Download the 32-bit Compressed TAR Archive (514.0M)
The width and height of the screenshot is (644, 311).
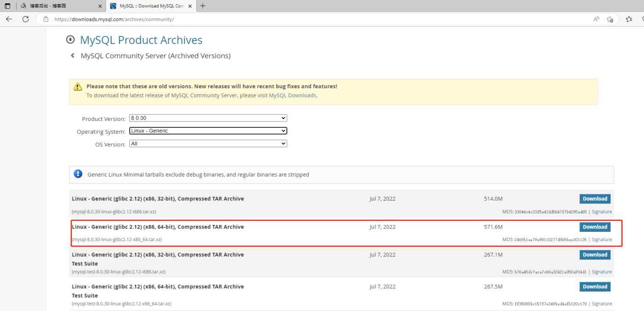[x=595, y=199]
